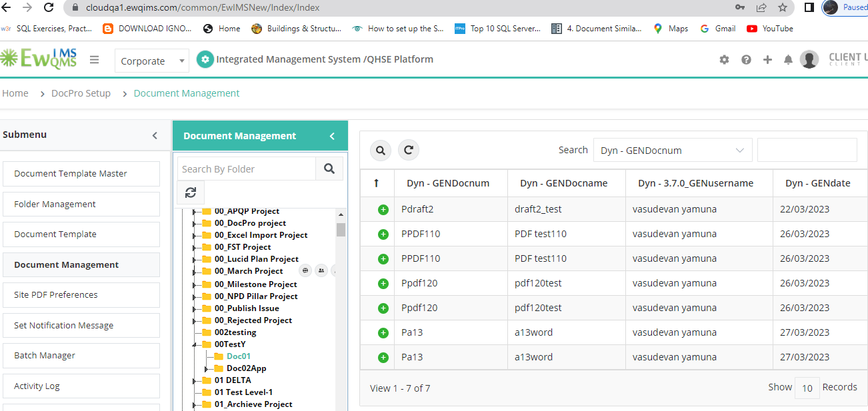Click the EwQIMS logo

(39, 58)
